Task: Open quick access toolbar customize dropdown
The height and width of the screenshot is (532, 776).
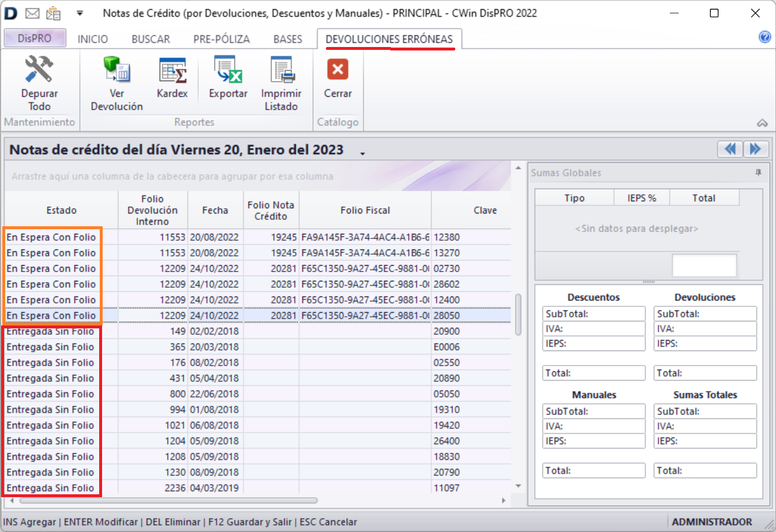Action: click(80, 13)
